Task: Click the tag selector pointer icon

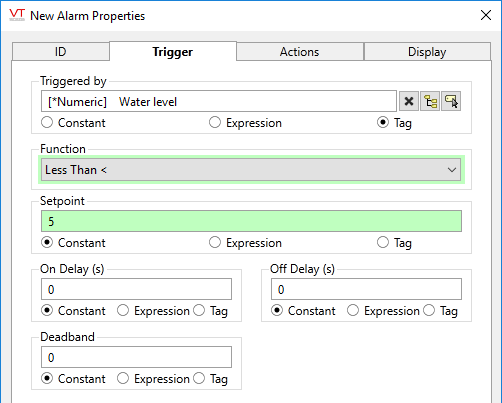Action: (451, 101)
